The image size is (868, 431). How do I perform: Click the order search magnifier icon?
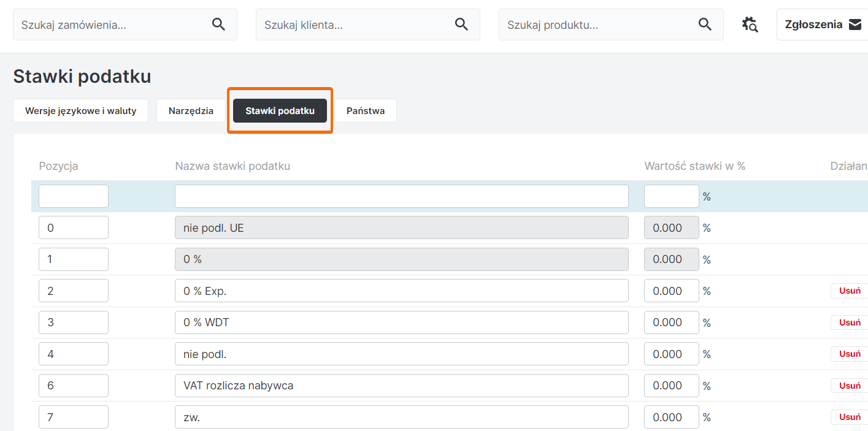click(x=218, y=25)
